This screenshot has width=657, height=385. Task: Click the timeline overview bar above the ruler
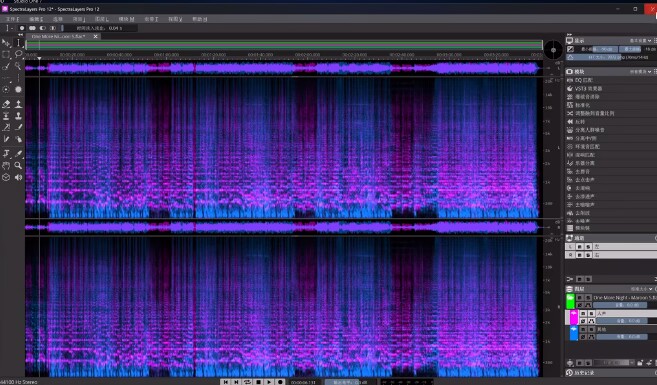[x=284, y=45]
